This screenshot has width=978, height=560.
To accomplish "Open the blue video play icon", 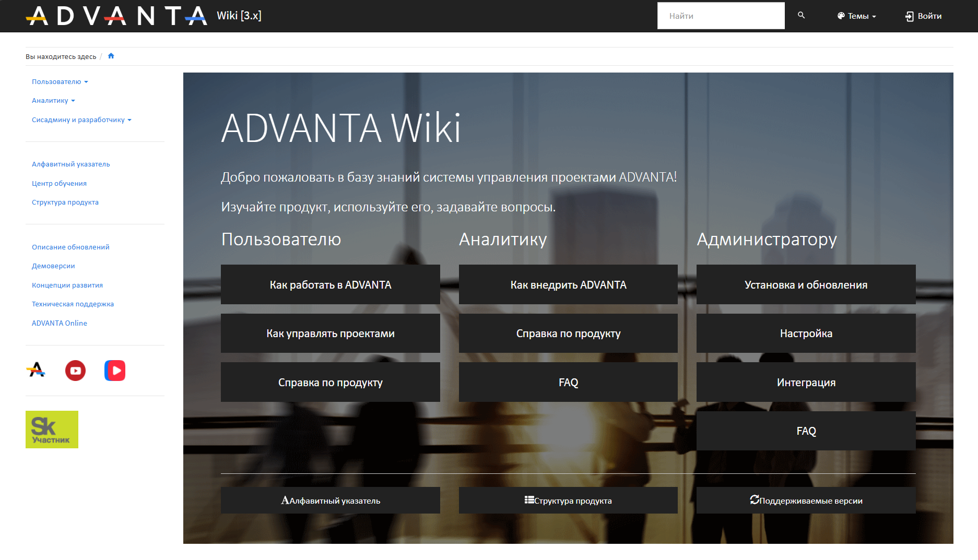I will click(x=115, y=371).
